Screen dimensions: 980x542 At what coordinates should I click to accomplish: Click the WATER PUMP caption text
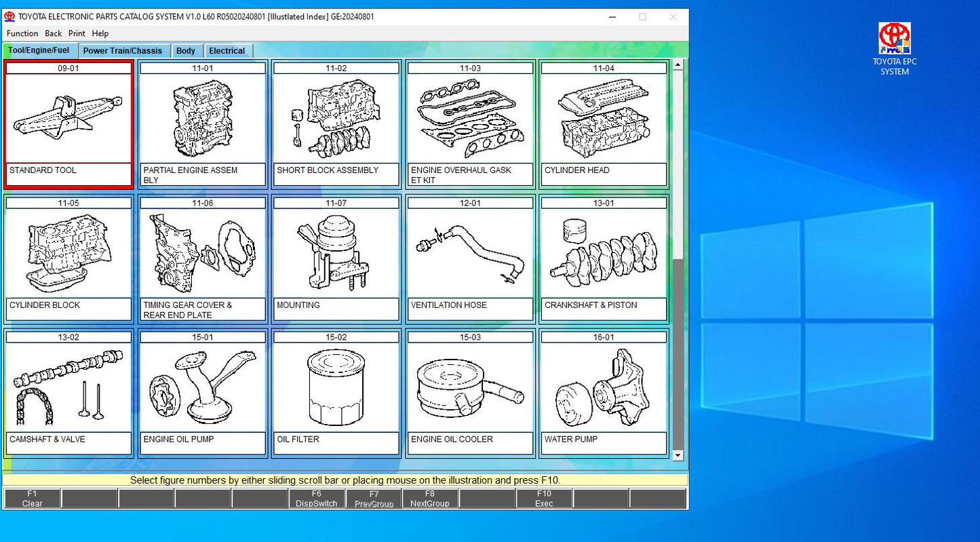(x=571, y=440)
